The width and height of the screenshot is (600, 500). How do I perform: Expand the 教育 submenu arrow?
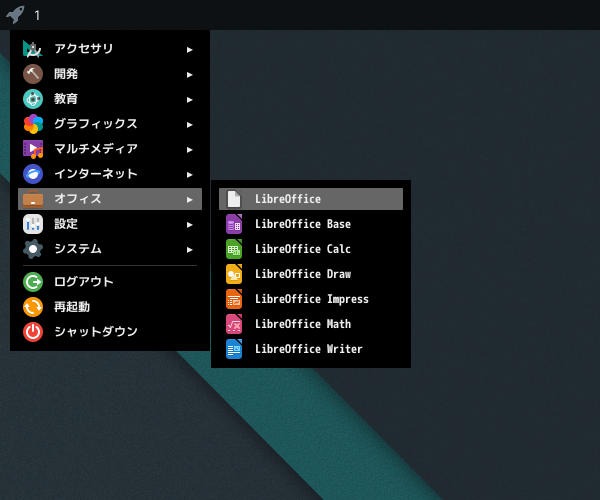[189, 100]
